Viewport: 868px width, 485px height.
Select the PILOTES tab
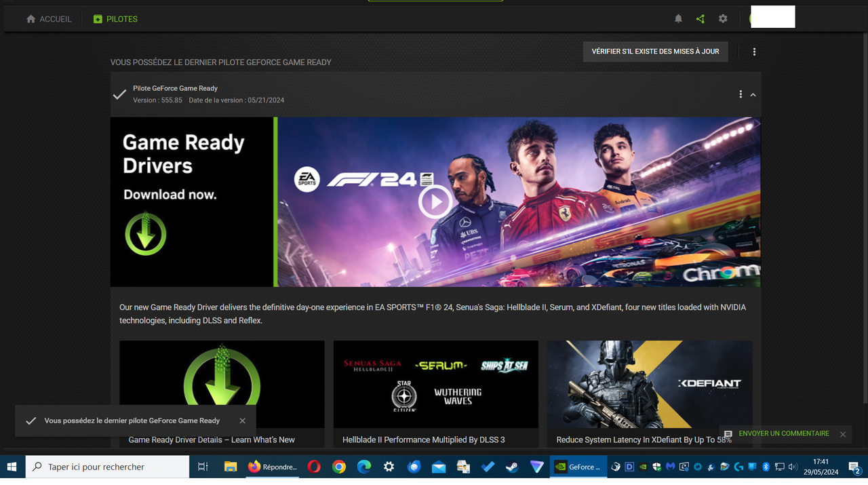pos(115,19)
